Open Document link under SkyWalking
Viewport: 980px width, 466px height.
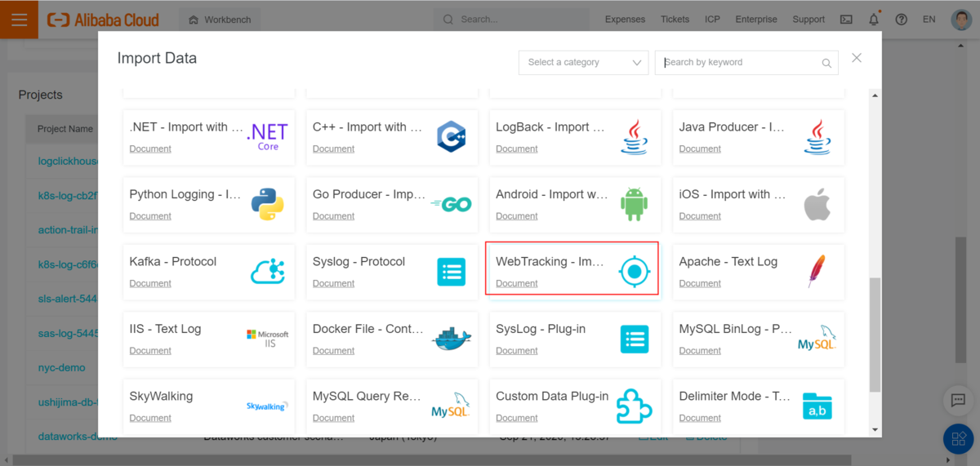click(x=150, y=418)
